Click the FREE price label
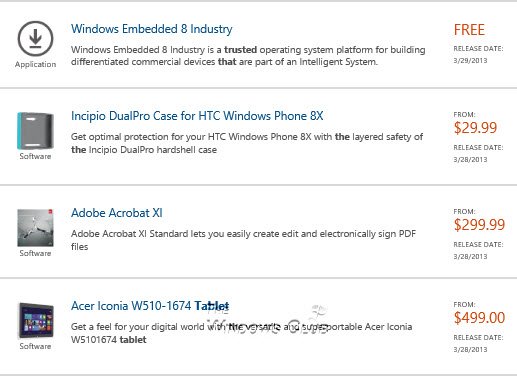 pos(469,30)
